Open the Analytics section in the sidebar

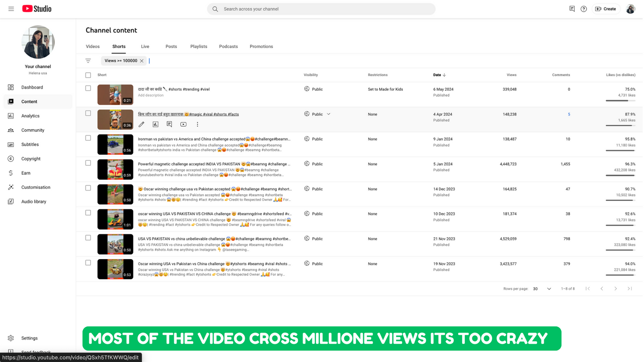pyautogui.click(x=30, y=116)
